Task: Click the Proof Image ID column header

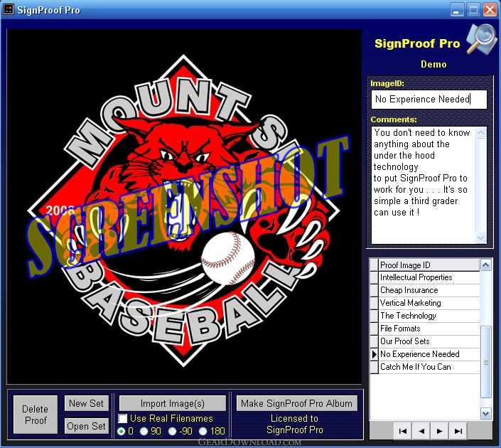Action: pyautogui.click(x=429, y=265)
